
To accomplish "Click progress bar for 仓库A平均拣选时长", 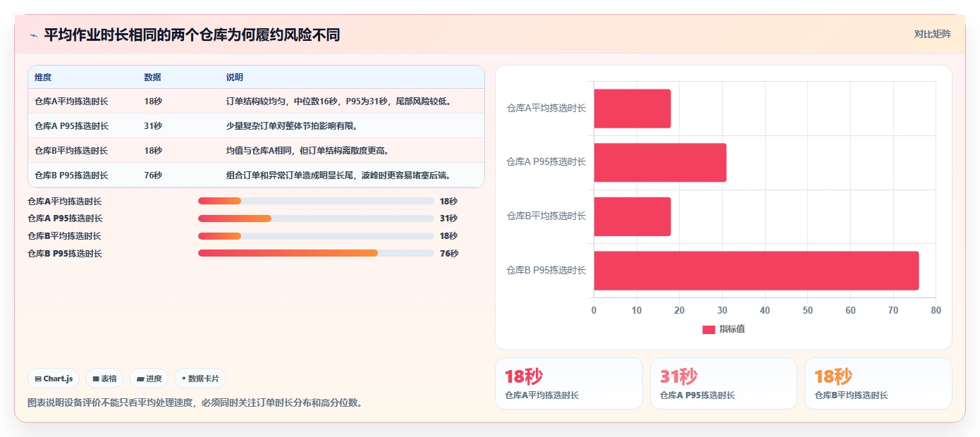I will [x=316, y=201].
